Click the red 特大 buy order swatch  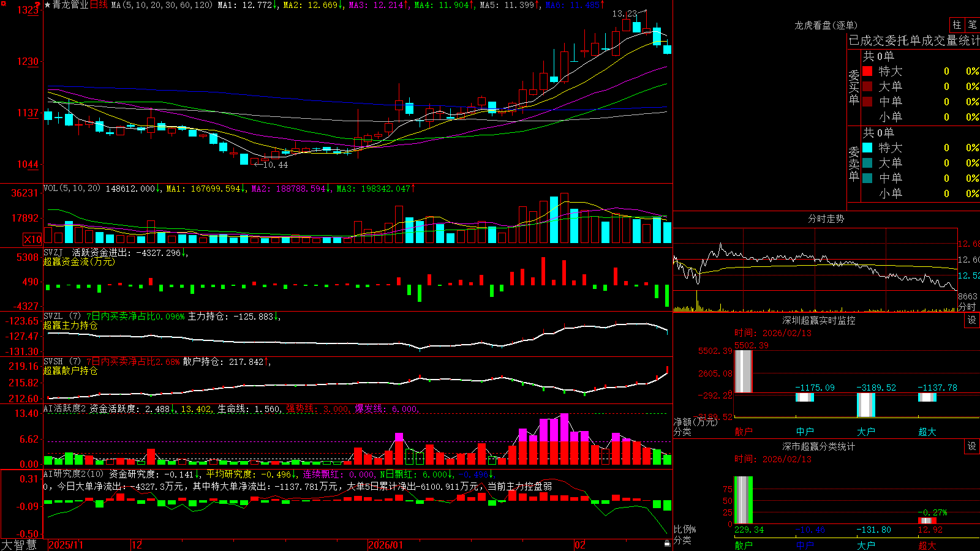(867, 71)
